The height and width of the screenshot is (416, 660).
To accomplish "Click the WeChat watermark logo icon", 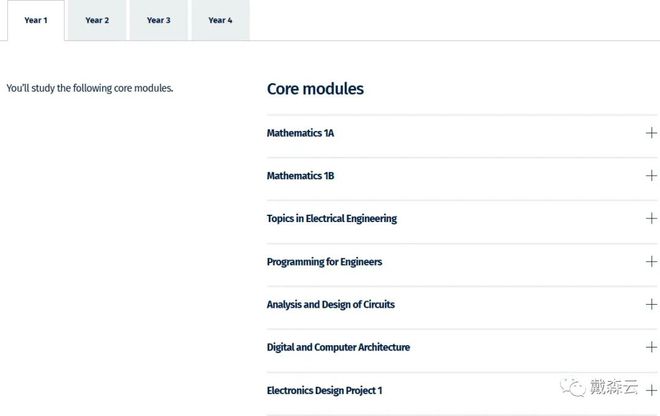I will 572,387.
